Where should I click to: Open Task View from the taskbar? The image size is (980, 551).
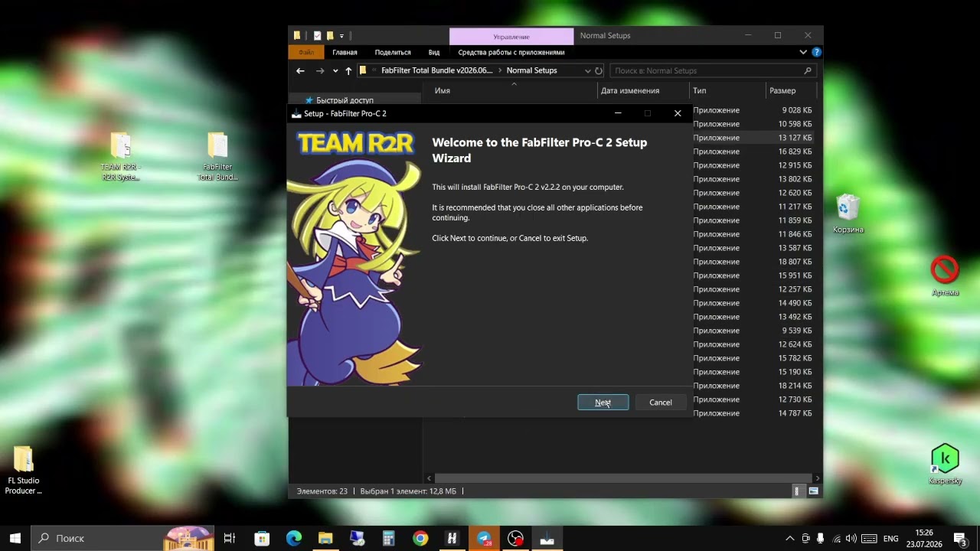229,538
